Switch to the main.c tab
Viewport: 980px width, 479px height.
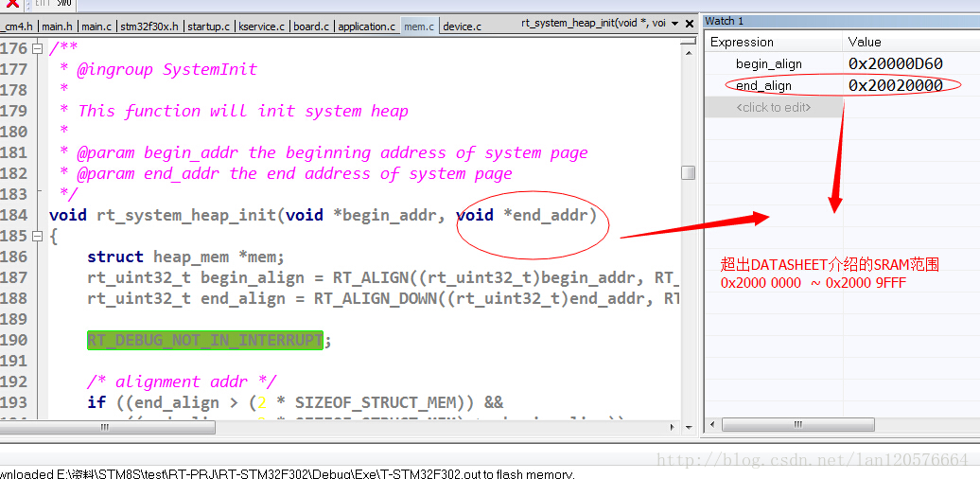pyautogui.click(x=96, y=27)
